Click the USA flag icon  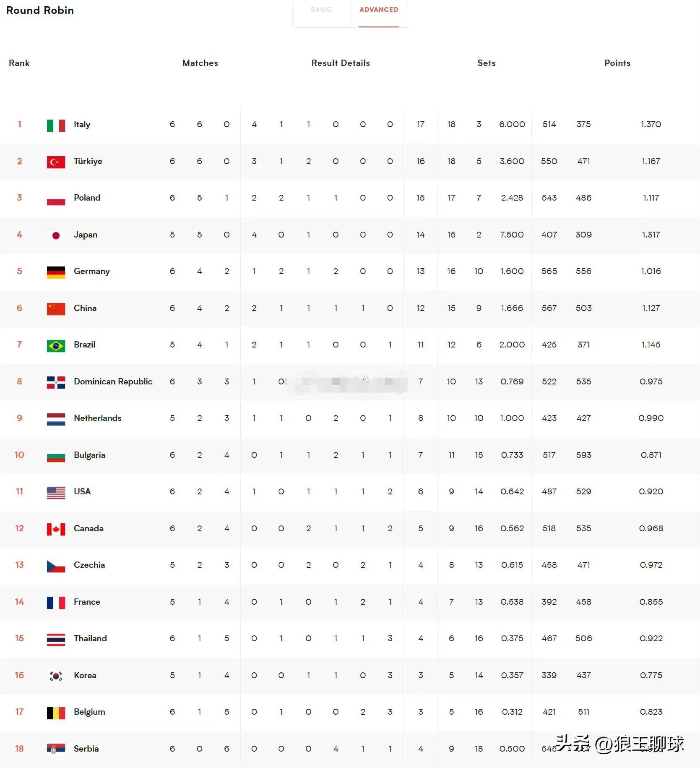(x=56, y=492)
